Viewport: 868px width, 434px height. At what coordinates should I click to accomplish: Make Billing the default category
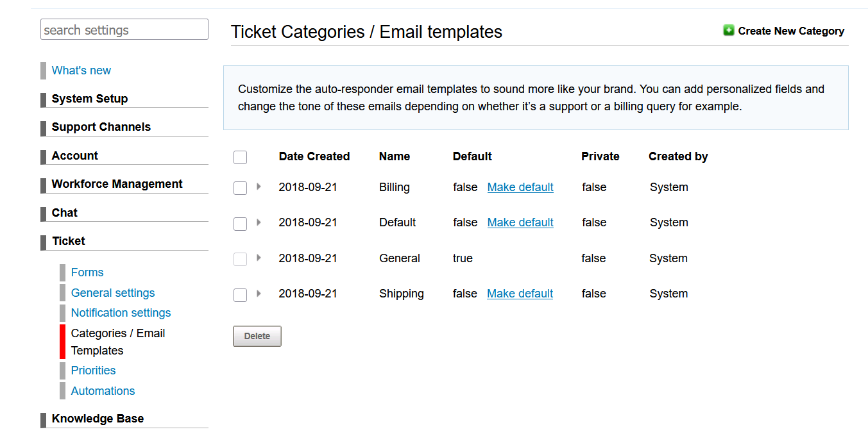(520, 187)
